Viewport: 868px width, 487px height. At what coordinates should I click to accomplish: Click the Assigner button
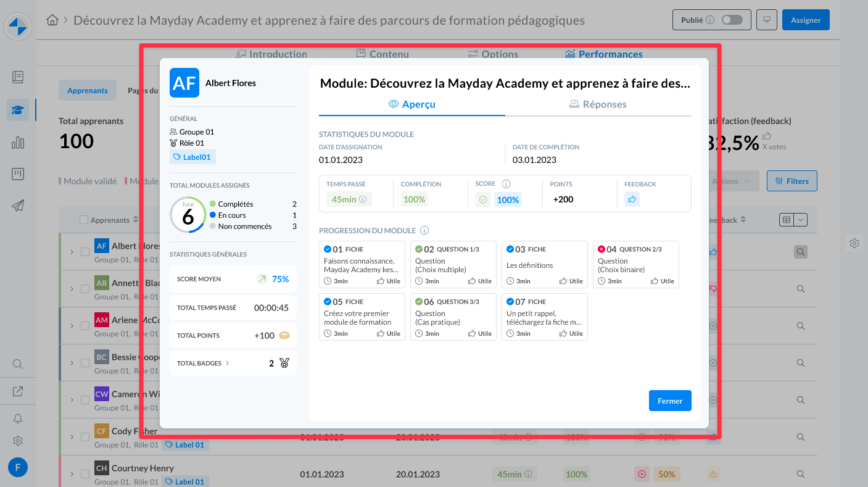[805, 20]
